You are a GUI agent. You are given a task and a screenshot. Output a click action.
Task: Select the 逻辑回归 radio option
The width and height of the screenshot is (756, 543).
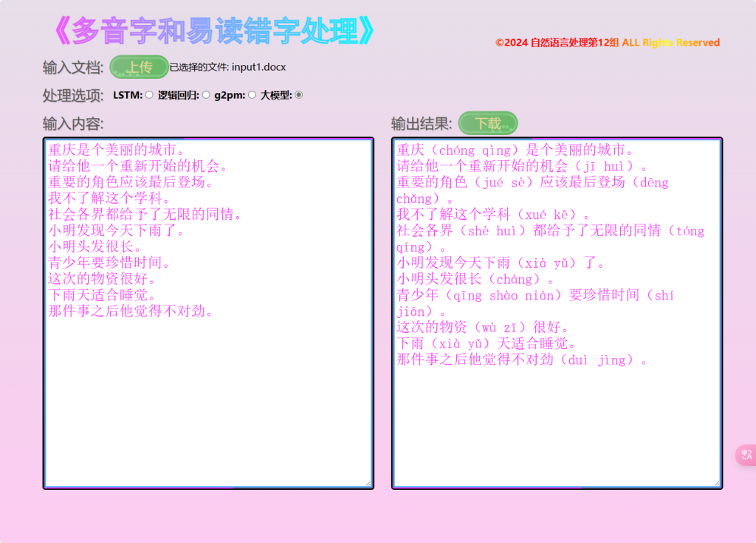tap(206, 94)
